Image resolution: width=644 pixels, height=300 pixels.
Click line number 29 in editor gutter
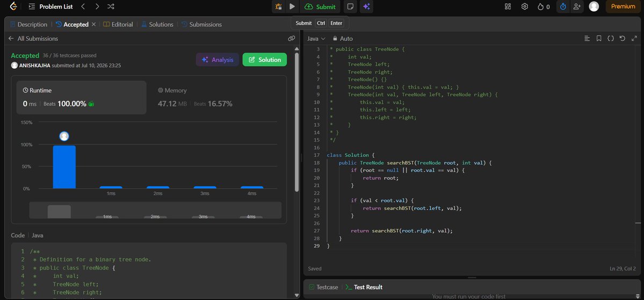click(316, 246)
